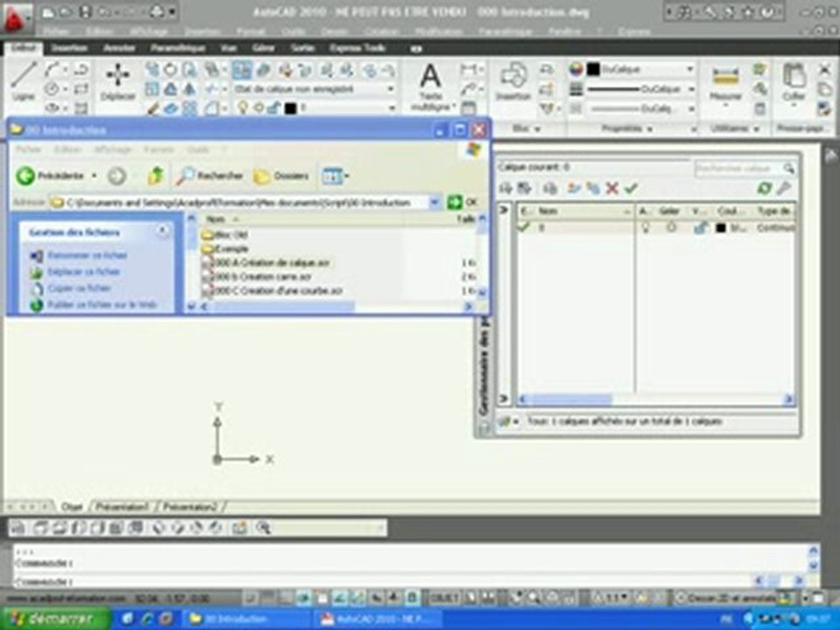Toggle the ribbon layer freeze sun icon
The height and width of the screenshot is (630, 840).
point(258,108)
